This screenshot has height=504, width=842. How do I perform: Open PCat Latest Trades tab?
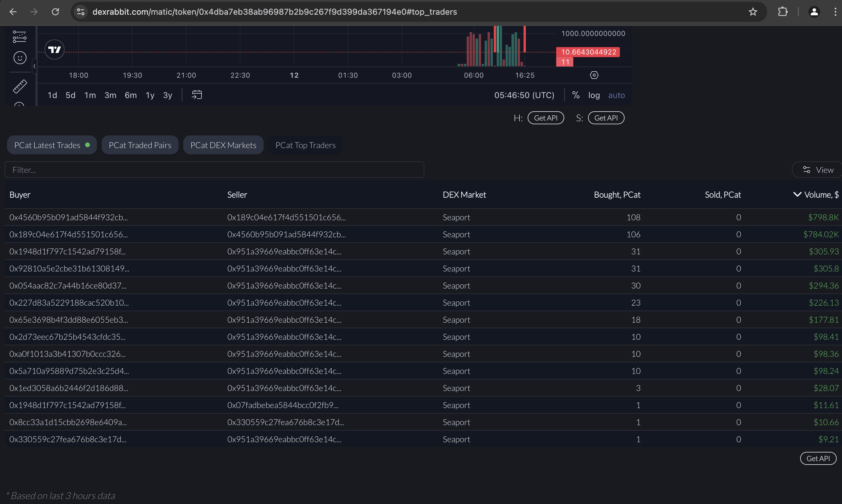click(x=52, y=145)
